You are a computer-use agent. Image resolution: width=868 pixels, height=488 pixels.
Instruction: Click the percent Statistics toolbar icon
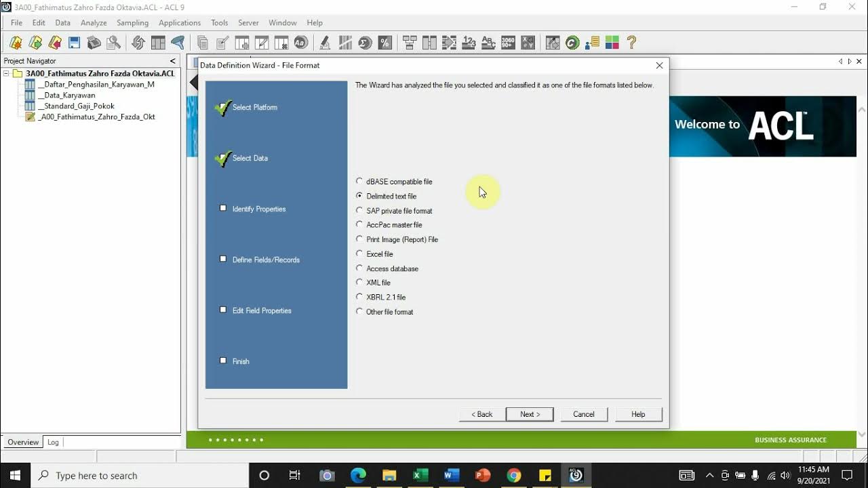[384, 43]
